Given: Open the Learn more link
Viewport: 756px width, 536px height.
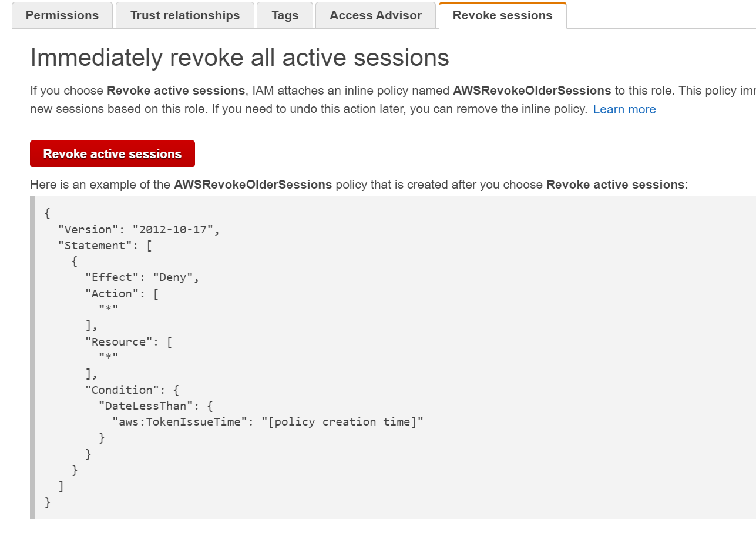Looking at the screenshot, I should click(624, 109).
